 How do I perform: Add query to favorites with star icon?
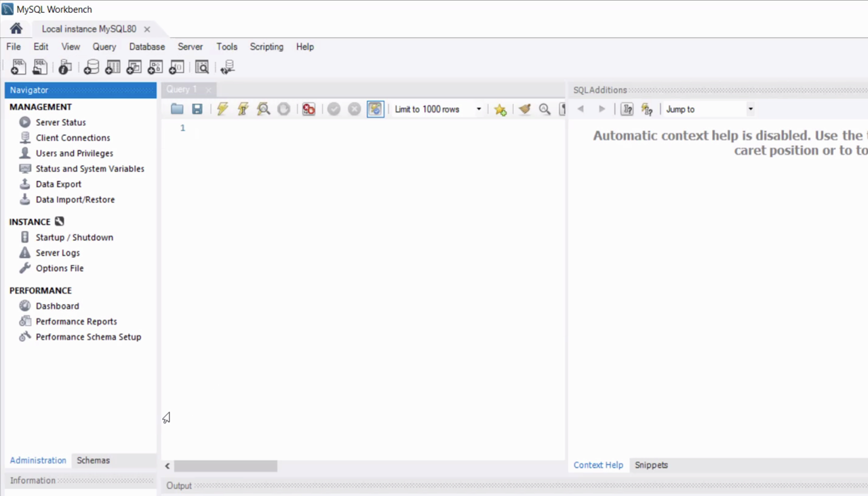point(500,109)
